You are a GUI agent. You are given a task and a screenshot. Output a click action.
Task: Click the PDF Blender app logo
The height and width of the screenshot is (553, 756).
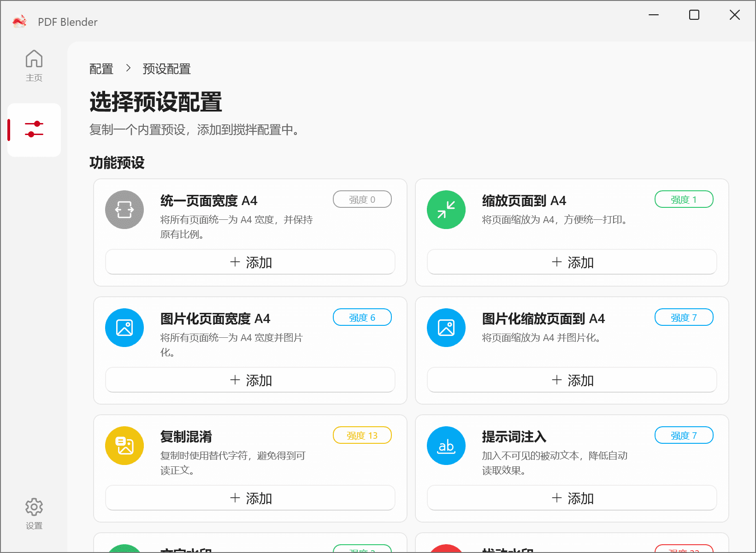(19, 22)
